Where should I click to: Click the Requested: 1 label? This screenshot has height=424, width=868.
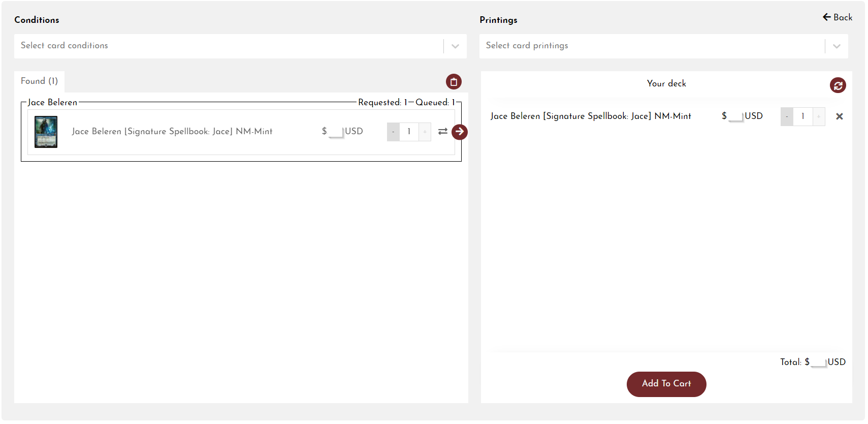click(382, 102)
